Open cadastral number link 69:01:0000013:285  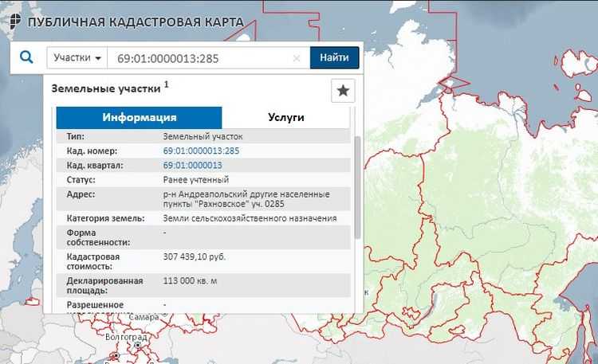click(x=201, y=151)
